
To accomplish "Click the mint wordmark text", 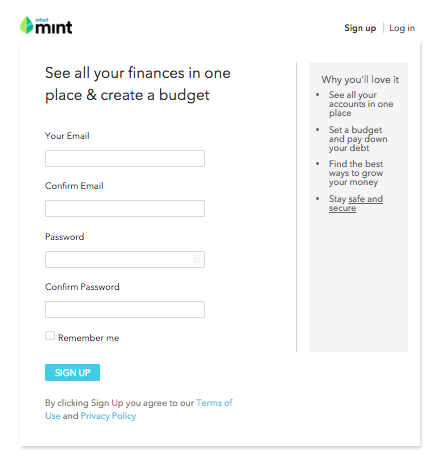I will [x=53, y=27].
